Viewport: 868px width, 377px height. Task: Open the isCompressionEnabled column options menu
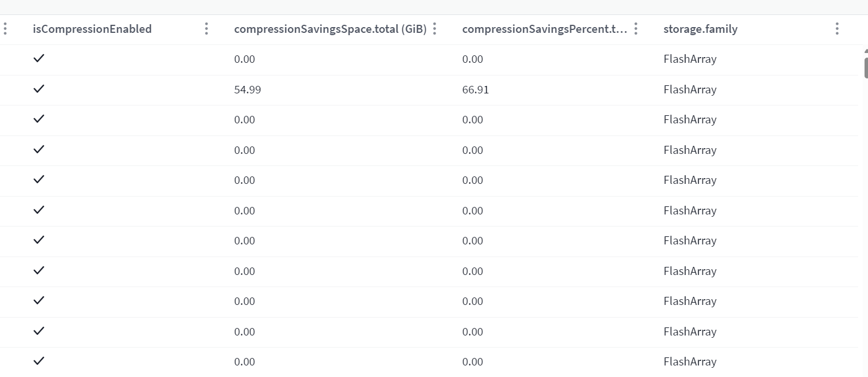tap(206, 29)
